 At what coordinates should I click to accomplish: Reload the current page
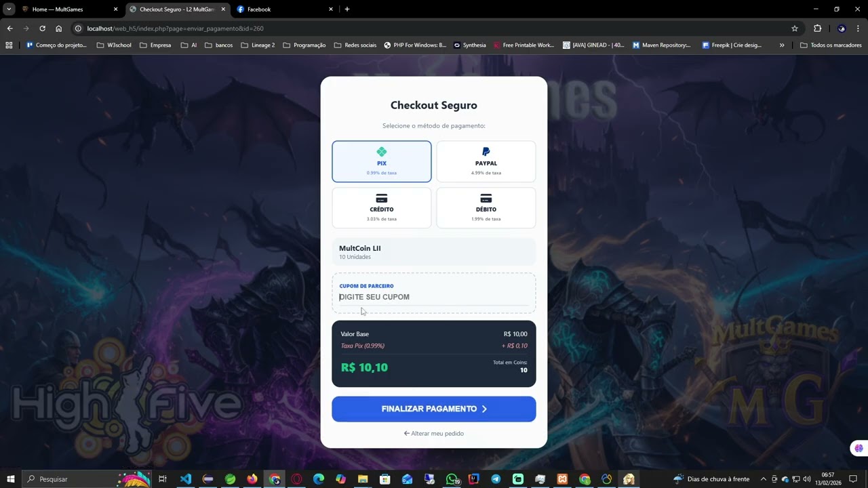point(42,28)
